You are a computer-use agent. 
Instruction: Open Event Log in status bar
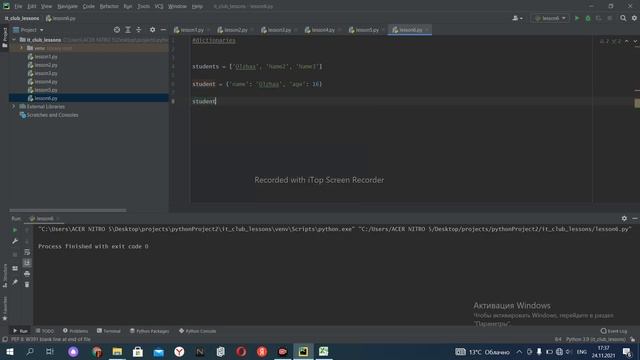click(x=614, y=331)
